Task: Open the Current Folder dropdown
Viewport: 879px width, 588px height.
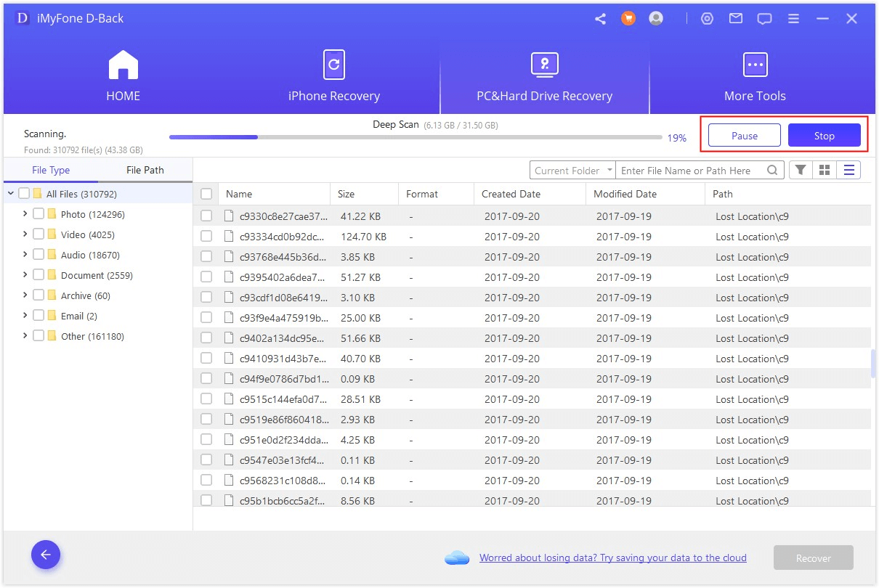Action: [x=572, y=171]
